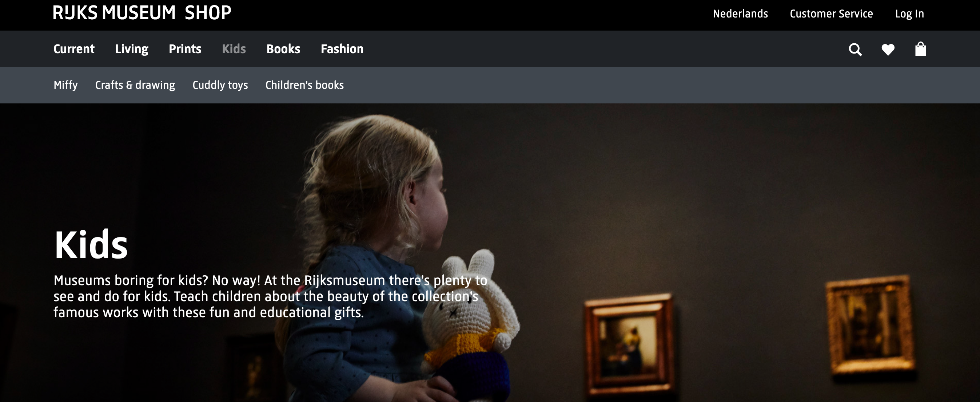This screenshot has width=980, height=402.
Task: Open the search magnifier icon
Action: click(x=855, y=50)
